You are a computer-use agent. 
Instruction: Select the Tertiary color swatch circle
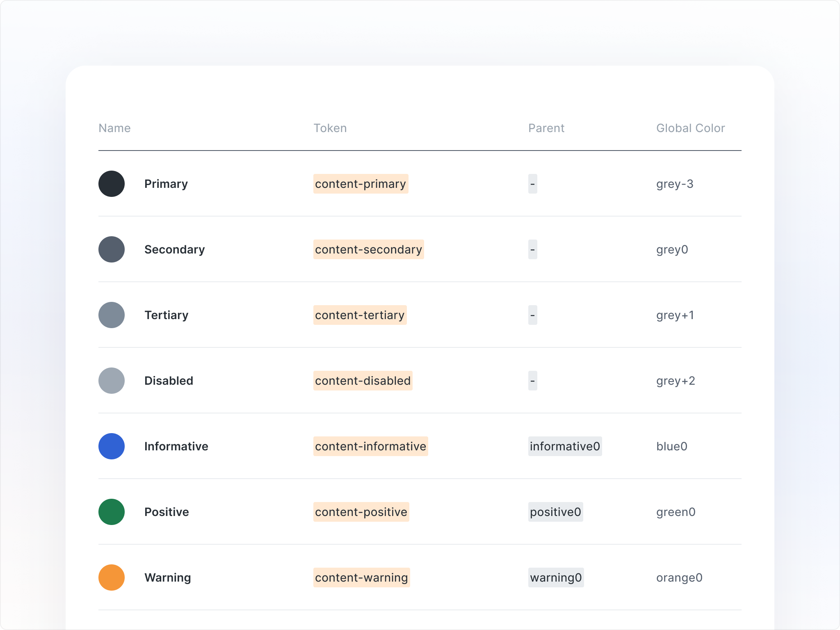112,315
